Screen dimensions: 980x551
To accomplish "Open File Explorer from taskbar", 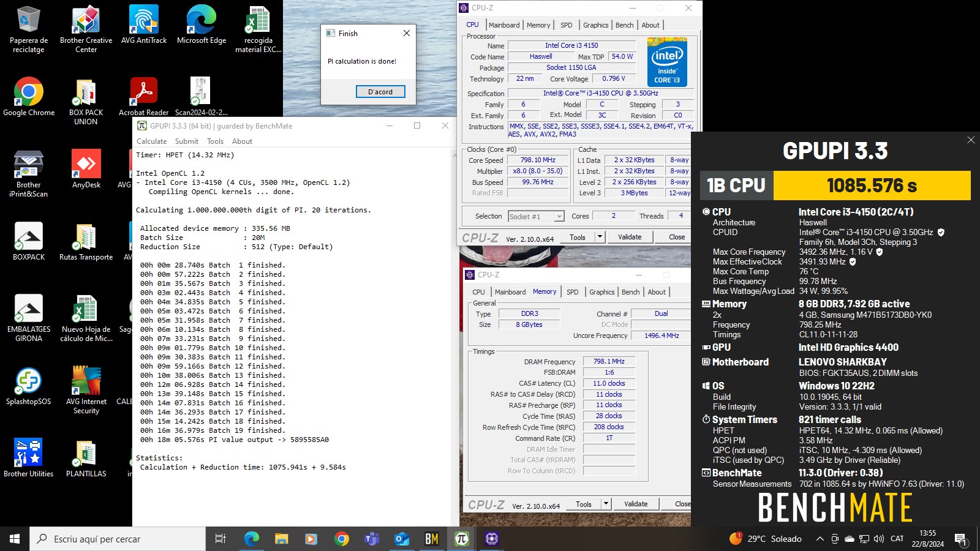I will tap(281, 539).
